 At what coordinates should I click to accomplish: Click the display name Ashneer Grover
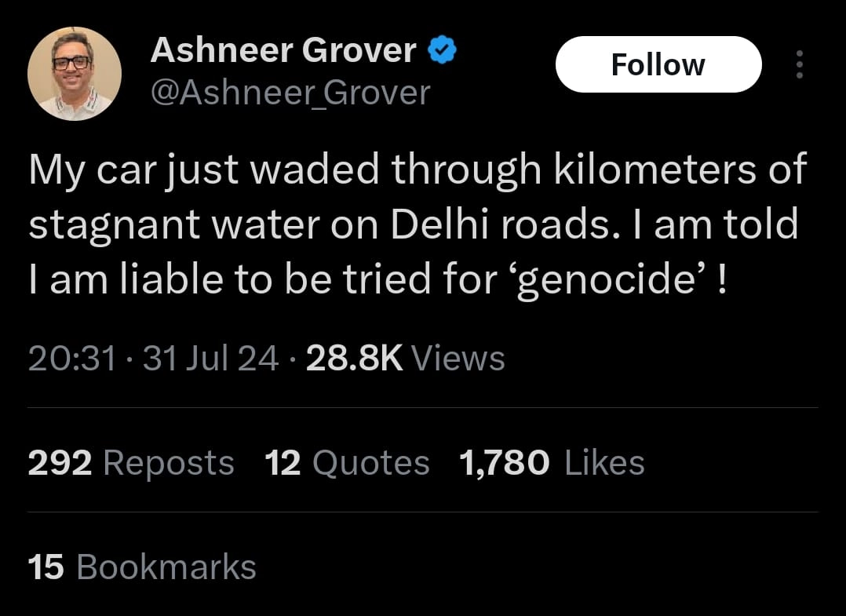click(x=283, y=51)
